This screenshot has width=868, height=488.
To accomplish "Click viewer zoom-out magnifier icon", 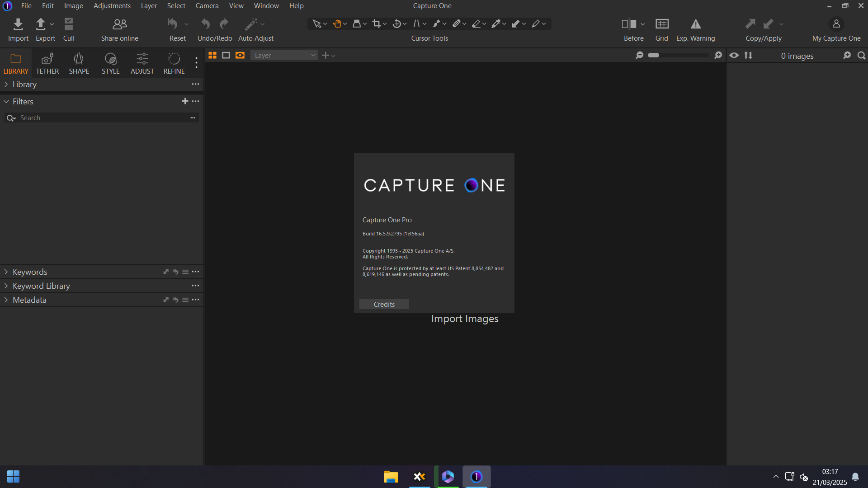I will (x=640, y=55).
